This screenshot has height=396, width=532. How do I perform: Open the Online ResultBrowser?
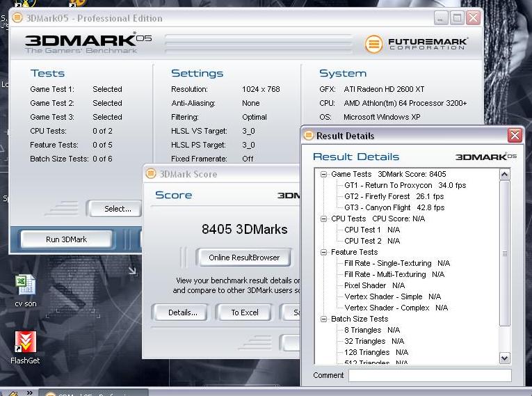click(x=244, y=258)
